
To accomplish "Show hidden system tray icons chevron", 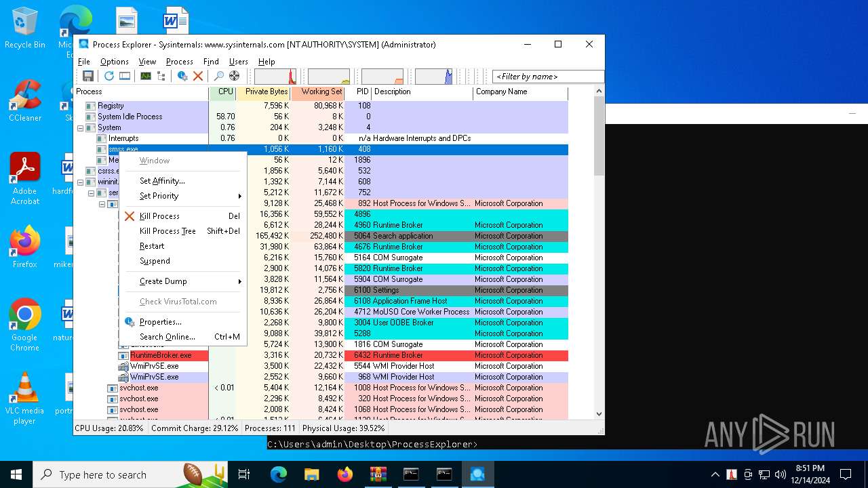I will click(715, 474).
